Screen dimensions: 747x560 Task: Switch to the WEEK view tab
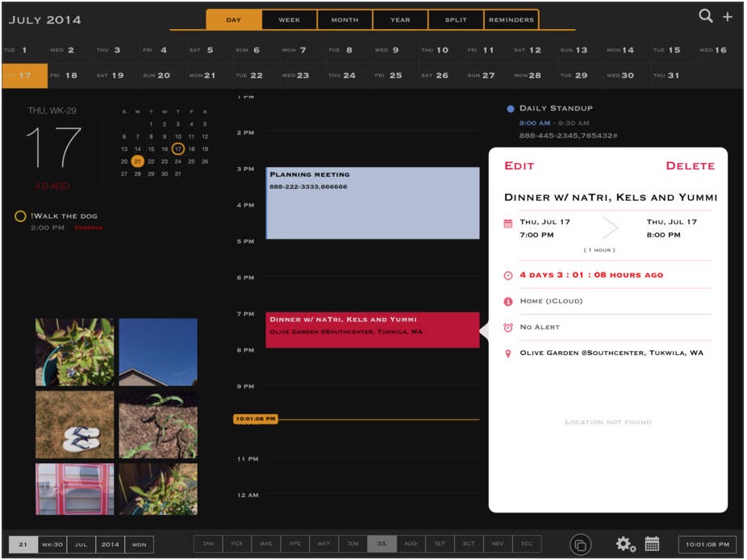(288, 19)
